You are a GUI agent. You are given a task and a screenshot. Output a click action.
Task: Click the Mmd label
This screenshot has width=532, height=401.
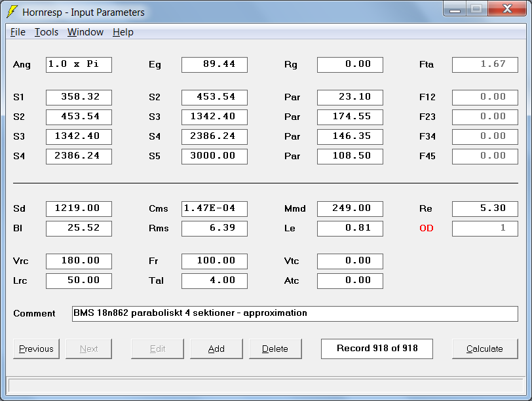[x=295, y=208]
